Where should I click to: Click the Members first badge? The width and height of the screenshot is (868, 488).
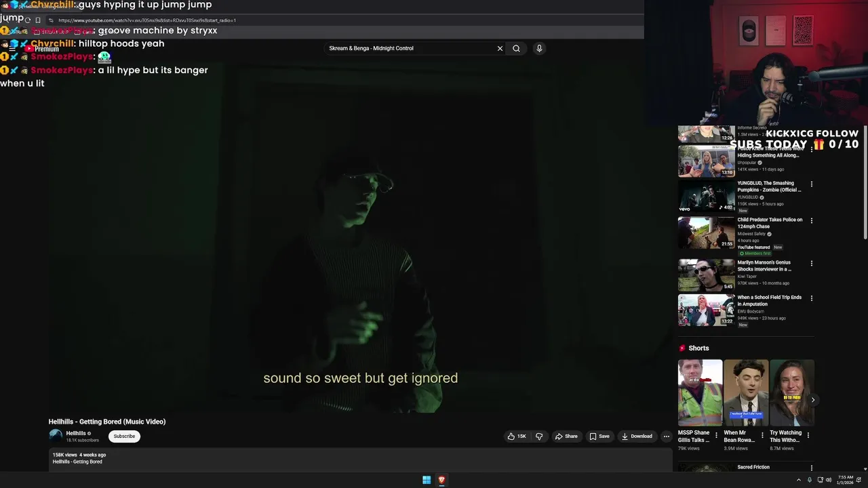click(755, 253)
